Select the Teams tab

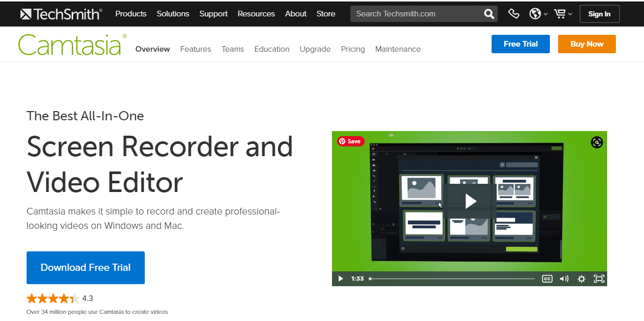coord(233,49)
